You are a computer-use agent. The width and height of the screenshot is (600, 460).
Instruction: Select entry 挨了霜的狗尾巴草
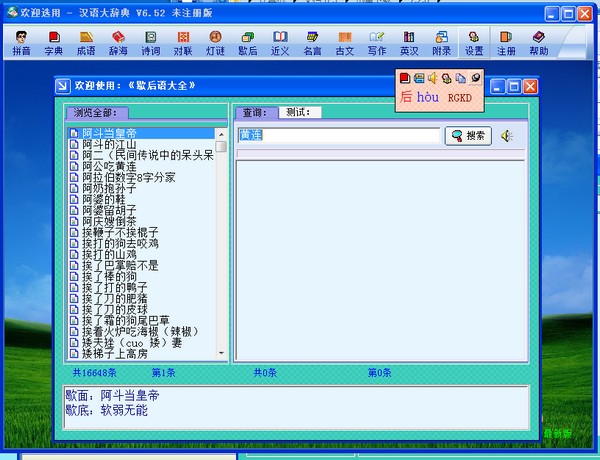(141, 320)
